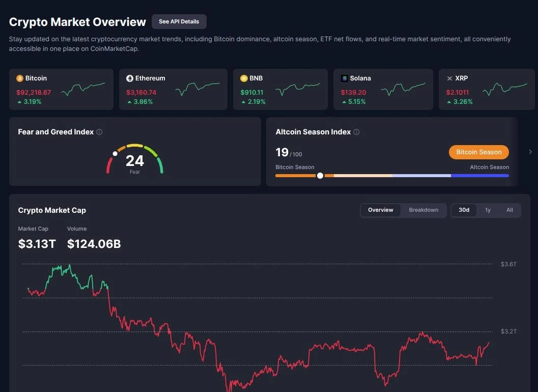Click the Bitcoin card title
The height and width of the screenshot is (392, 538).
click(36, 78)
